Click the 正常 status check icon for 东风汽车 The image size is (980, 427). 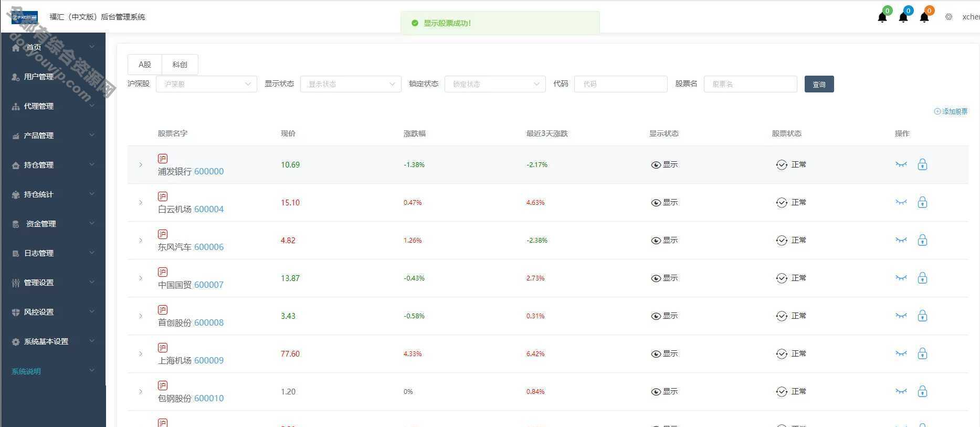(782, 241)
